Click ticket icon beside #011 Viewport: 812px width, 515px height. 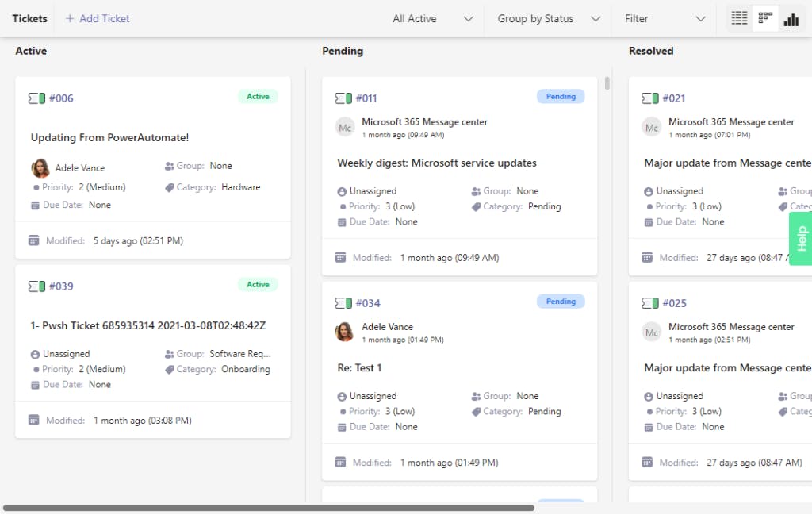point(343,98)
